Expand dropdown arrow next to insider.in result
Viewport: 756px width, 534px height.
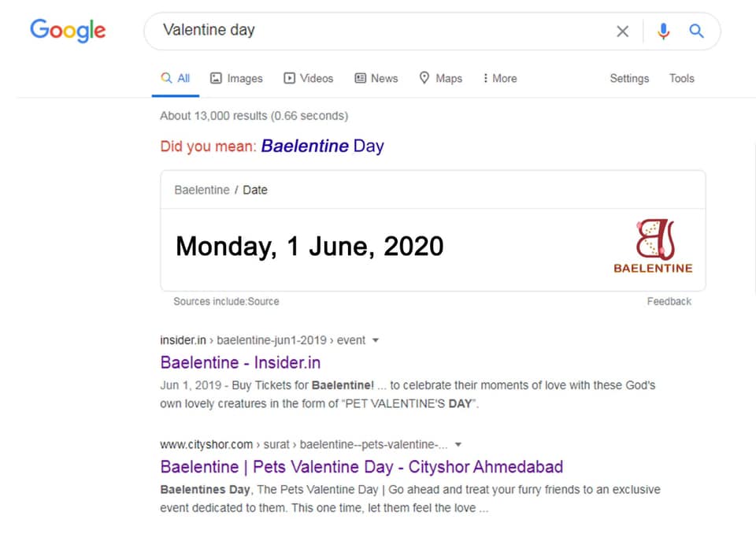click(x=376, y=340)
